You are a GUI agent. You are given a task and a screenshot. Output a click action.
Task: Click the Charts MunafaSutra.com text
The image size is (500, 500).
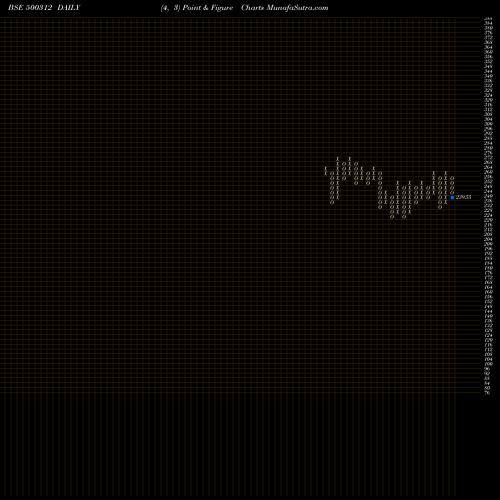point(285,8)
